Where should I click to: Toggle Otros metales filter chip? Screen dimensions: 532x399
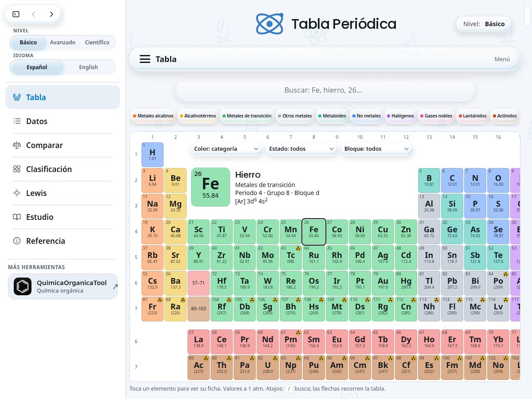coord(295,116)
